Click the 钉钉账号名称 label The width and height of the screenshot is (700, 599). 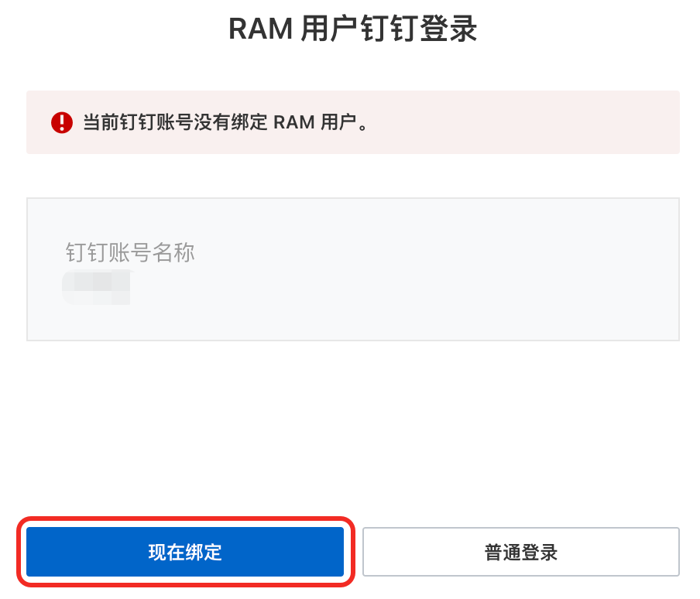(x=130, y=252)
